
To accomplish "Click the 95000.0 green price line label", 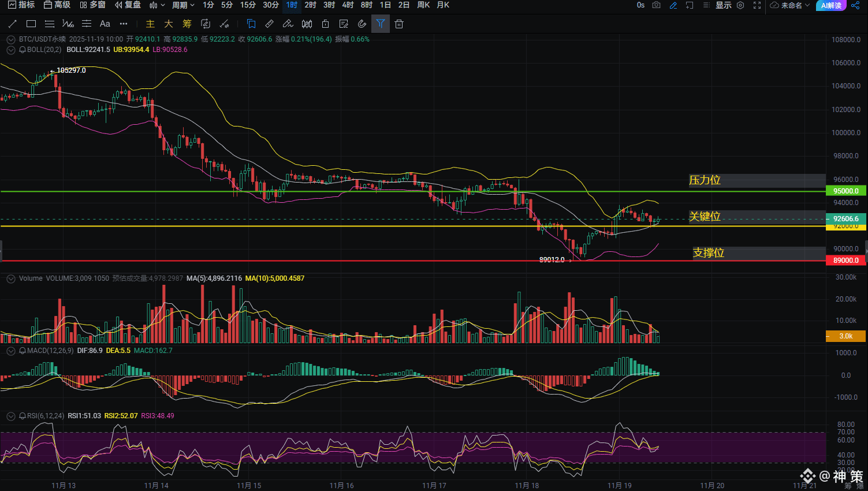I will click(x=845, y=191).
